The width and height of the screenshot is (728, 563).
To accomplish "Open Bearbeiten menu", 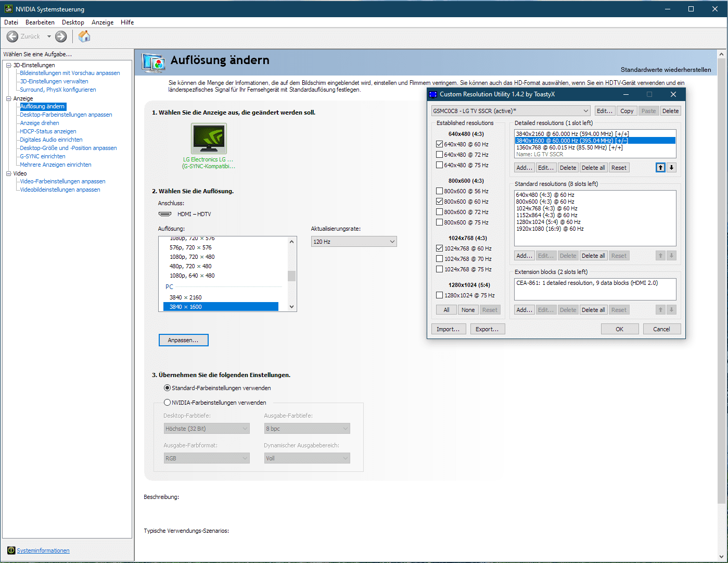I will tap(40, 22).
